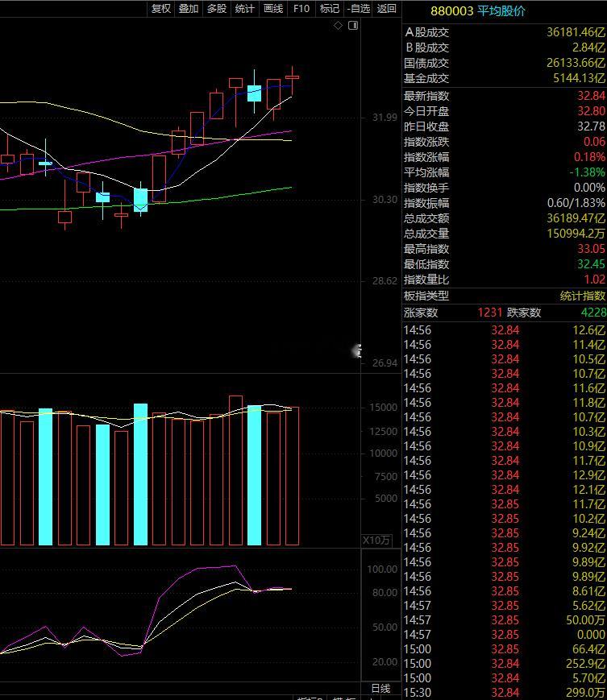
Task: Click 最新指数 value 32.84
Action: point(592,96)
